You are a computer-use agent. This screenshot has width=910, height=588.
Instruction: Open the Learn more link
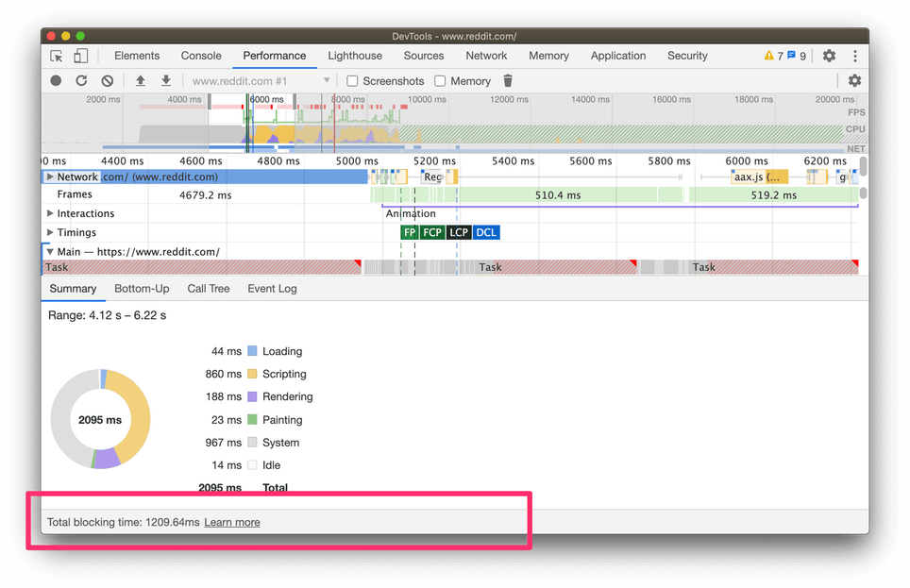232,522
